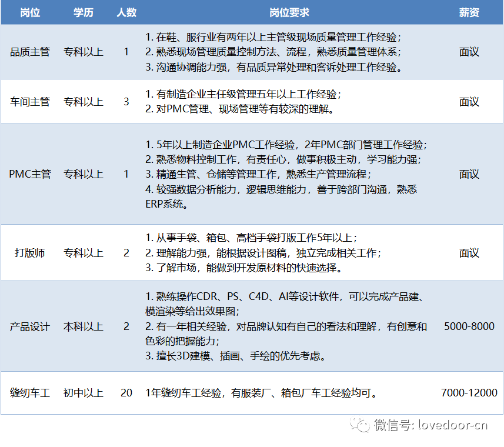Screen dimensions: 504x447
Task: Click the line 熟悉物料控制工作,有责任心
Action: pyautogui.click(x=283, y=159)
